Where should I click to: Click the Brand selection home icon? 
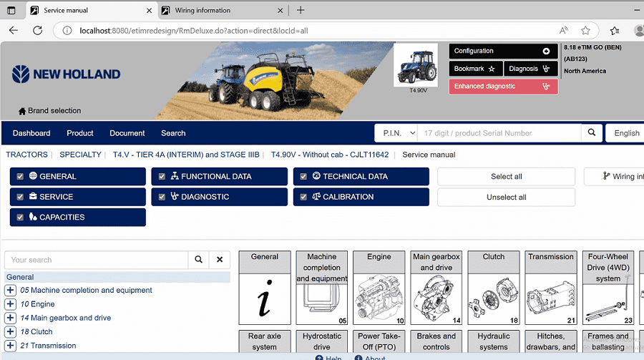tap(22, 111)
